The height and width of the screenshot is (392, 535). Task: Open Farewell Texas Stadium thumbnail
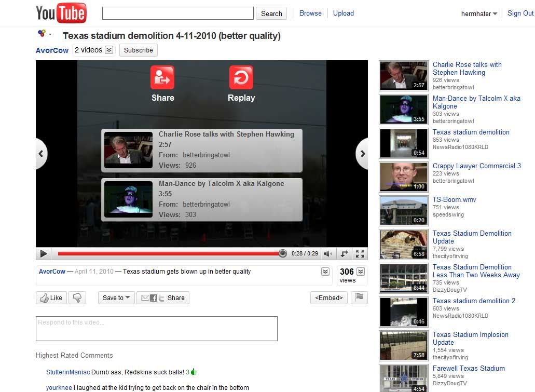coord(404,379)
